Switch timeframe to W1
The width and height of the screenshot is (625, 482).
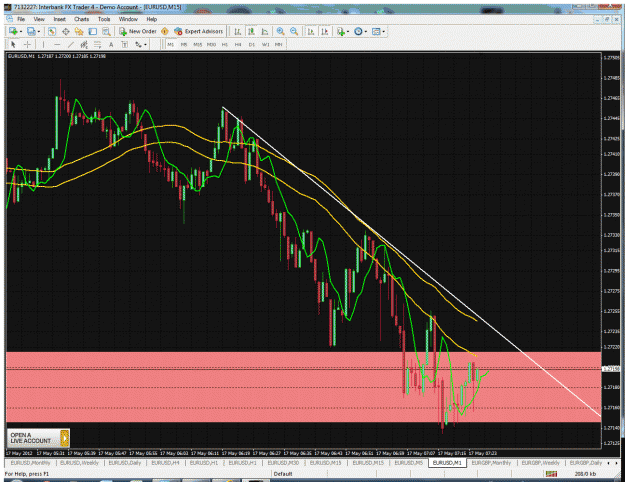[x=265, y=45]
